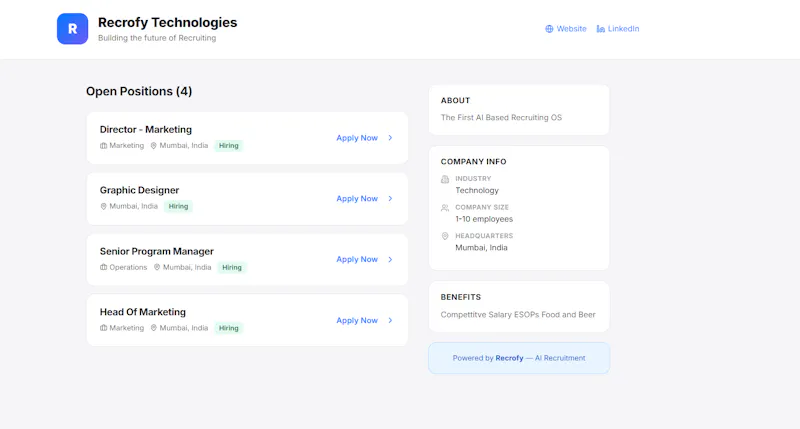
Task: Open the Senior Program Manager job title
Action: (157, 251)
